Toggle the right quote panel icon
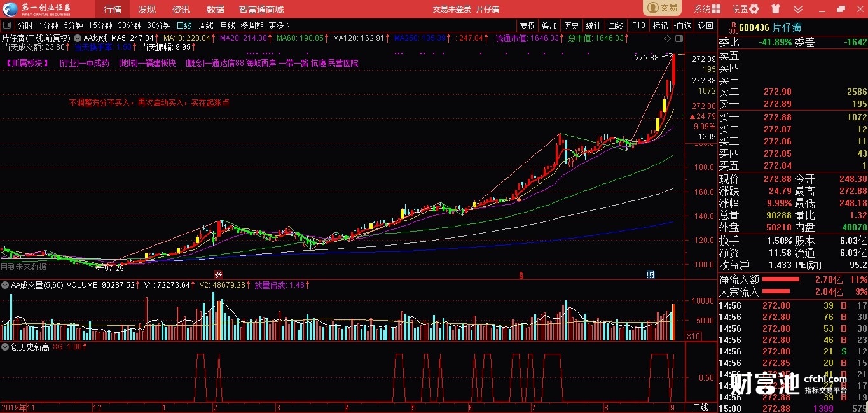 point(680,38)
